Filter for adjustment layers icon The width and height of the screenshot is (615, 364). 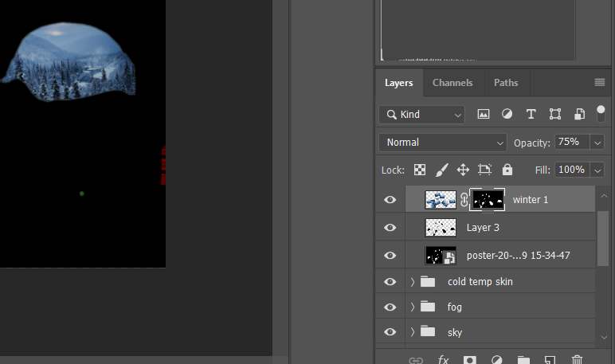(507, 114)
